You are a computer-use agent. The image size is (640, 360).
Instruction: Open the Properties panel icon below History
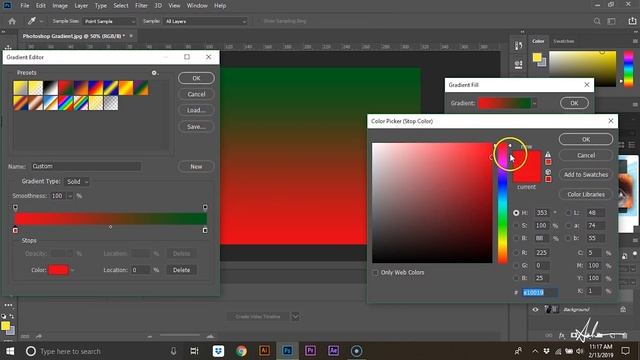point(518,64)
